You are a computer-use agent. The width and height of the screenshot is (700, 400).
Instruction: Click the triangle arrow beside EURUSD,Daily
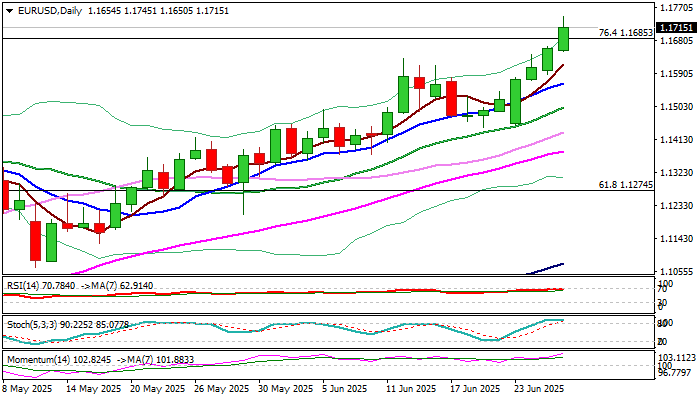10,11
